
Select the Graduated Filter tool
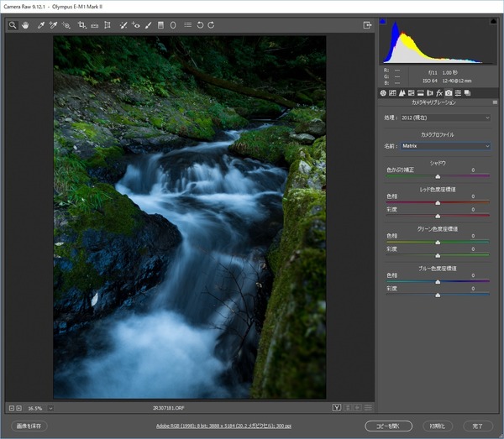(x=160, y=25)
